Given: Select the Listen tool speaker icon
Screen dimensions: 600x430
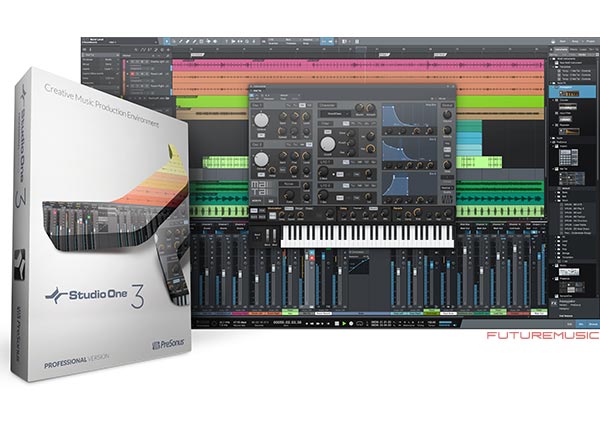Looking at the screenshot, I should (215, 41).
